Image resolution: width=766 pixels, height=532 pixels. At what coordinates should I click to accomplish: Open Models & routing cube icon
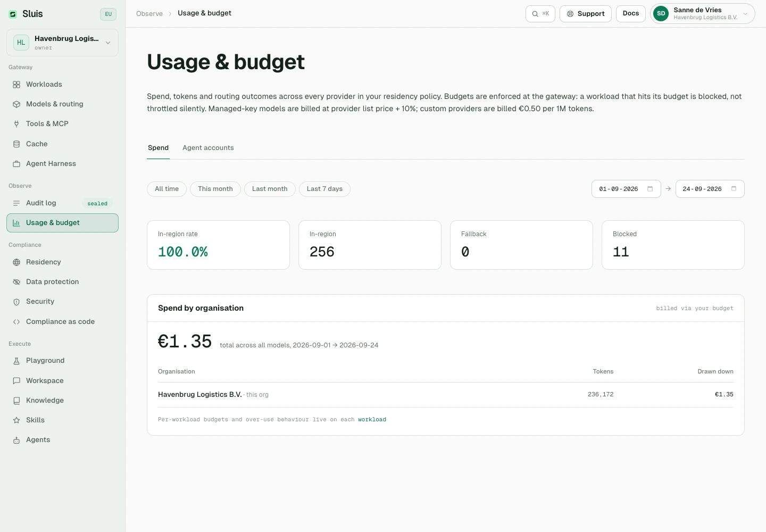pyautogui.click(x=16, y=104)
